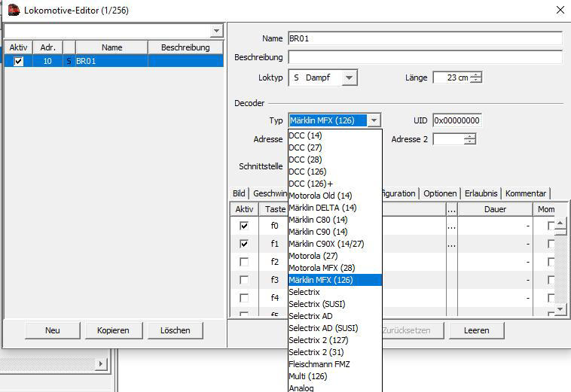The image size is (571, 392).
Task: Toggle the Aktiv checkbox for BR01
Action: (x=19, y=61)
